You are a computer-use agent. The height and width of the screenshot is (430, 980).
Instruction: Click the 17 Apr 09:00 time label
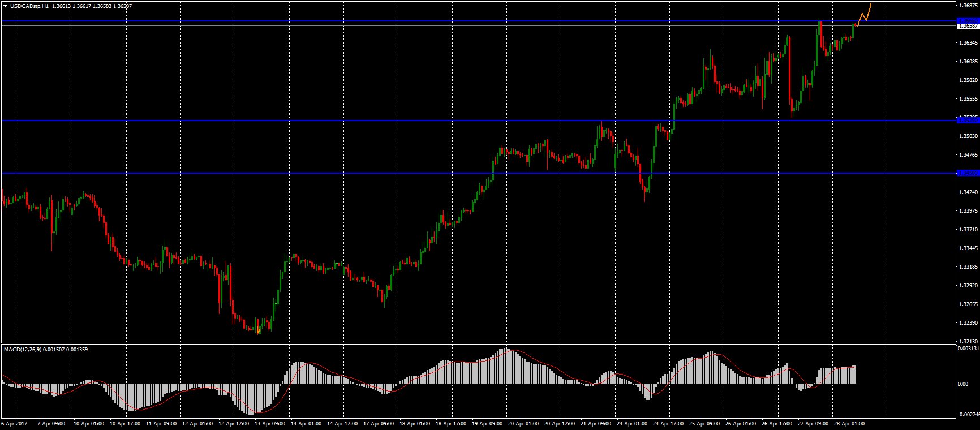(x=379, y=423)
